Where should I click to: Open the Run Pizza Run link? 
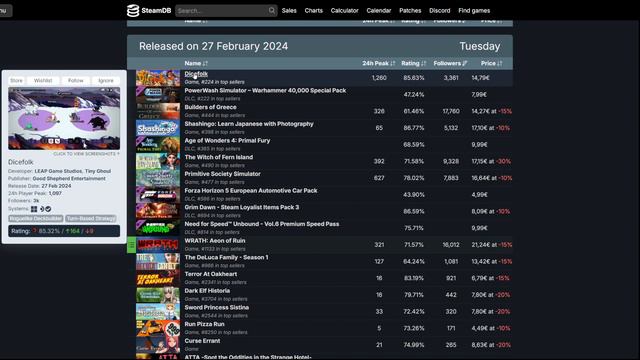pos(204,324)
